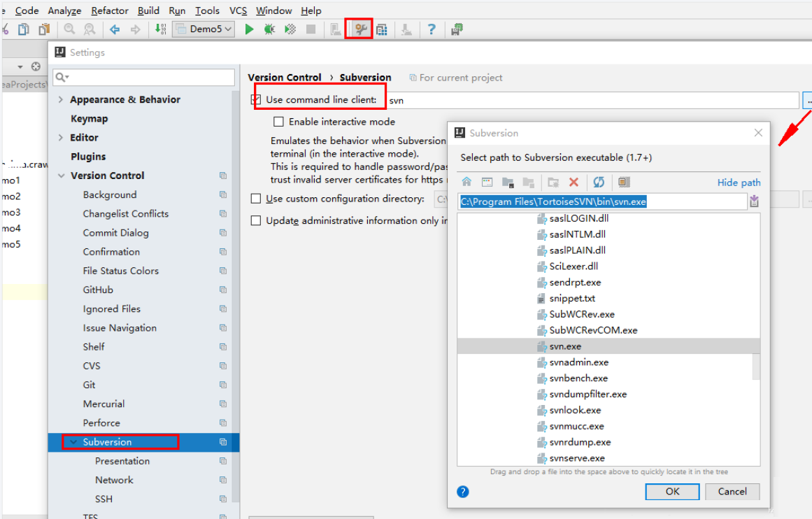
Task: Click the Replace toolbar icon
Action: [90, 29]
